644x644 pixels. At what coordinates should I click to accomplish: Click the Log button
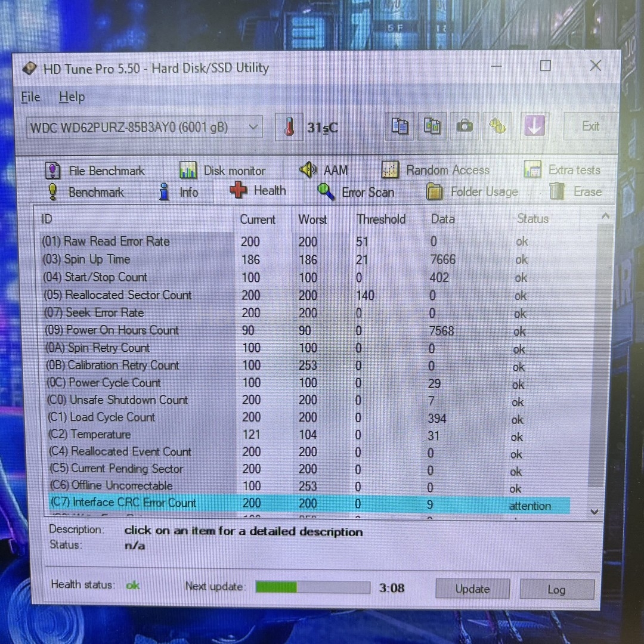pos(556,590)
